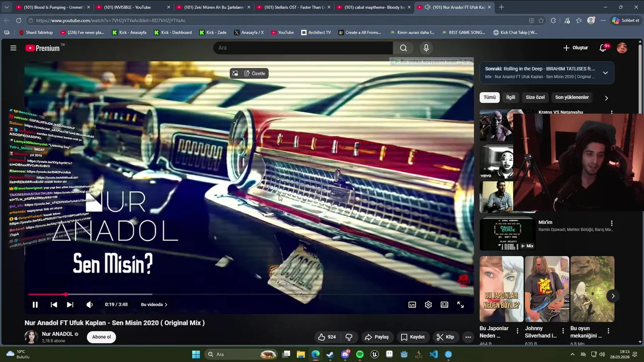This screenshot has width=644, height=362.
Task: Select the 'İlgili' filter chip
Action: click(x=511, y=97)
